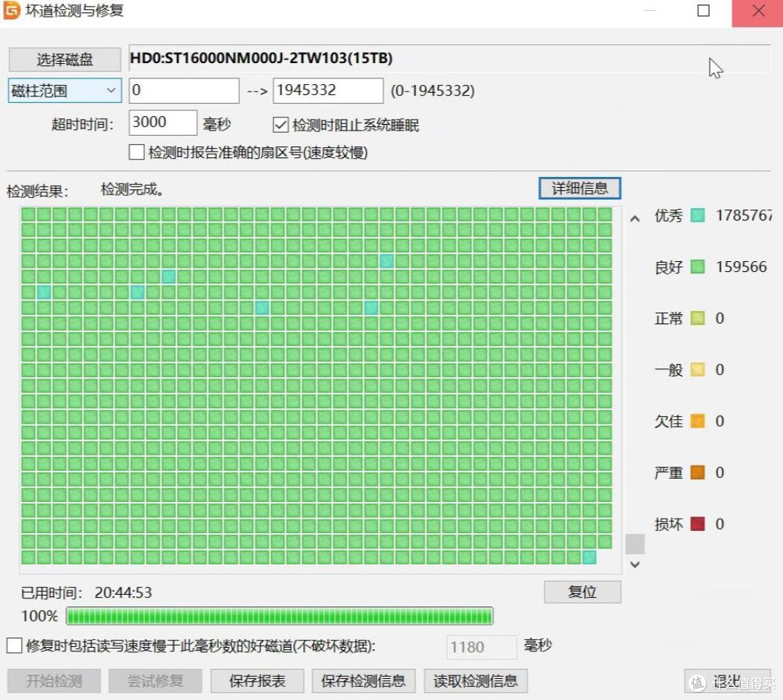Viewport: 783px width, 700px height.
Task: Open 详细信息 detailed information
Action: coord(579,188)
